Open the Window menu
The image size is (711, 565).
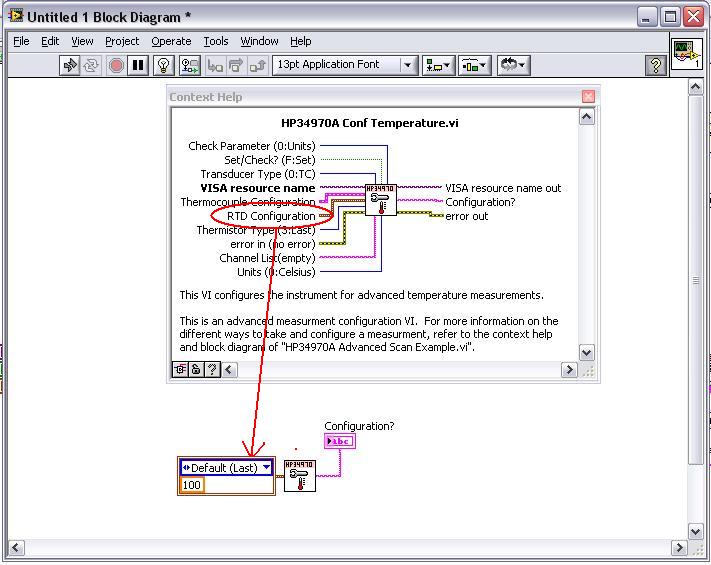259,41
